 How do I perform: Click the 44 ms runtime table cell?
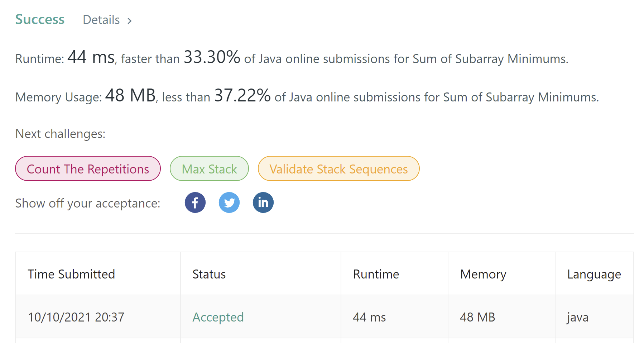(x=369, y=317)
